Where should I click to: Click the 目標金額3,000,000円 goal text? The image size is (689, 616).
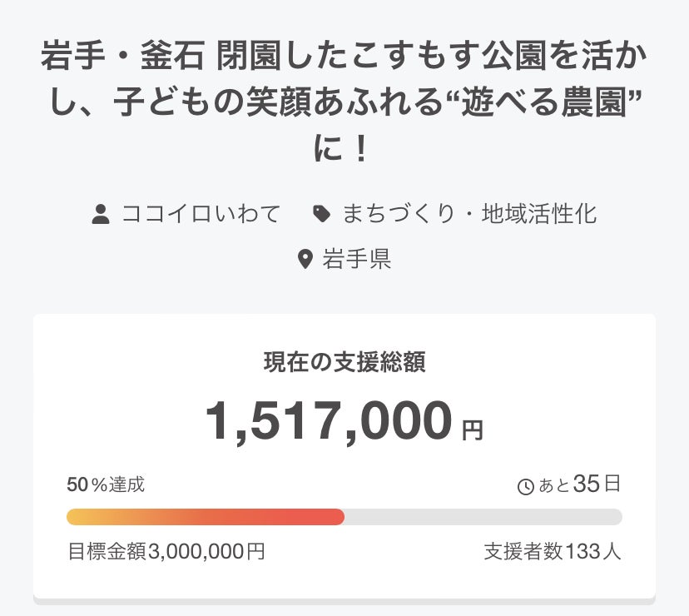coord(166,551)
